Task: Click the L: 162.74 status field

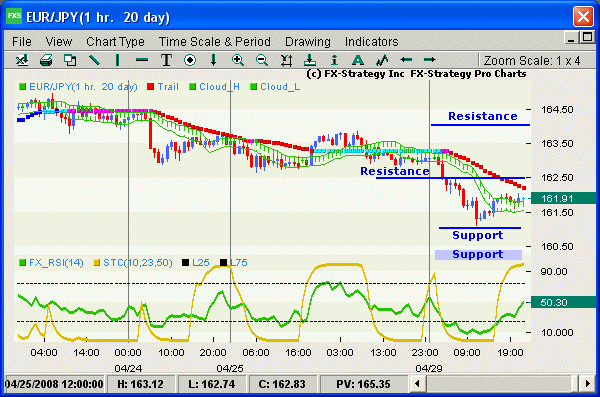Action: [x=212, y=384]
